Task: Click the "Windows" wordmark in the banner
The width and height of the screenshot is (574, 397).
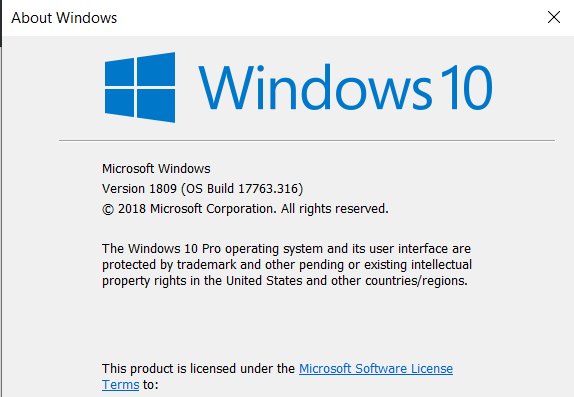Action: [315, 87]
